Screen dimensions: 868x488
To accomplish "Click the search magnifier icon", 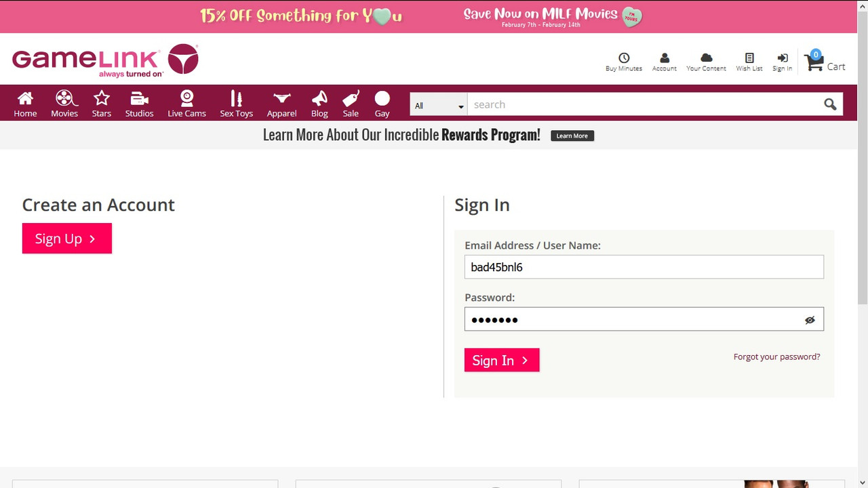I will coord(830,104).
